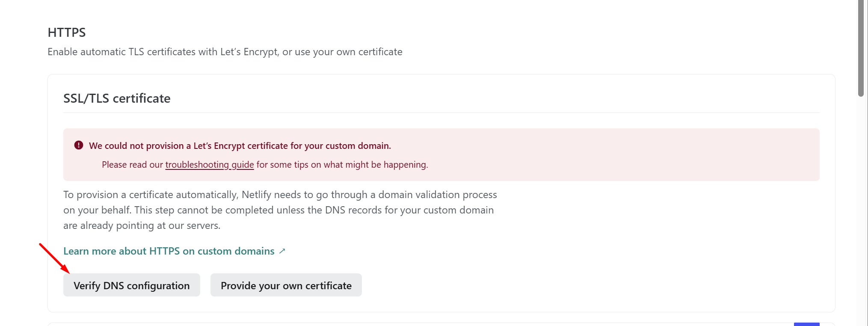The image size is (868, 326).
Task: Click 'are already pointing at our servers' line
Action: tap(142, 225)
